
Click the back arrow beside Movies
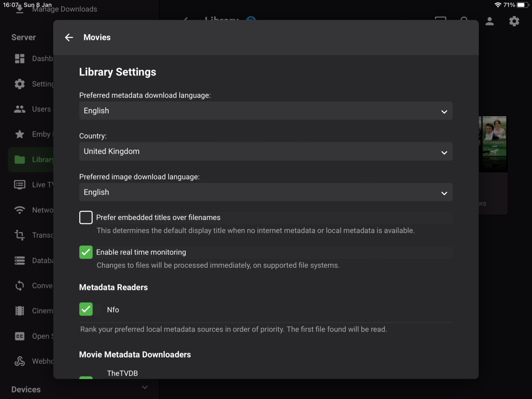click(x=69, y=38)
